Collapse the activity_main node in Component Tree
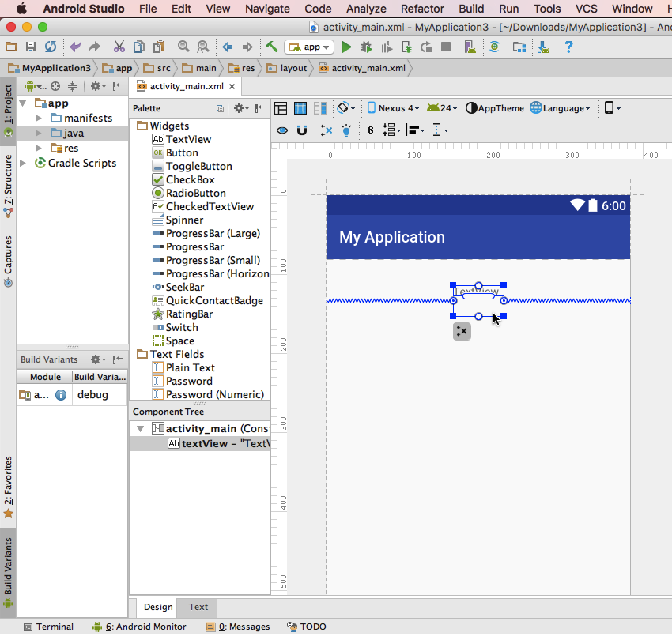 140,429
